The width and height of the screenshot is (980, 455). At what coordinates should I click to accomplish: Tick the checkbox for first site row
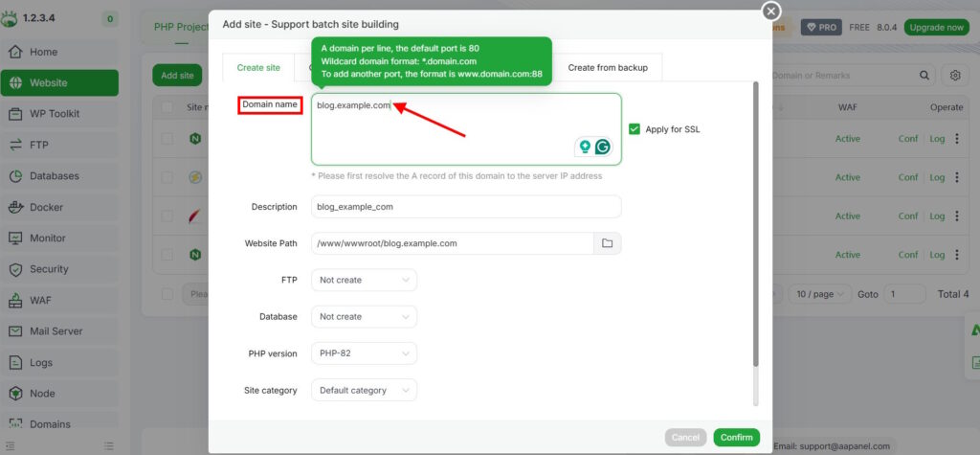pos(167,139)
